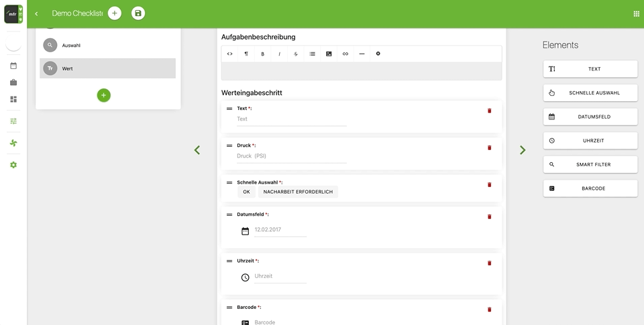Click the Text input field
644x325 pixels.
[x=292, y=119]
